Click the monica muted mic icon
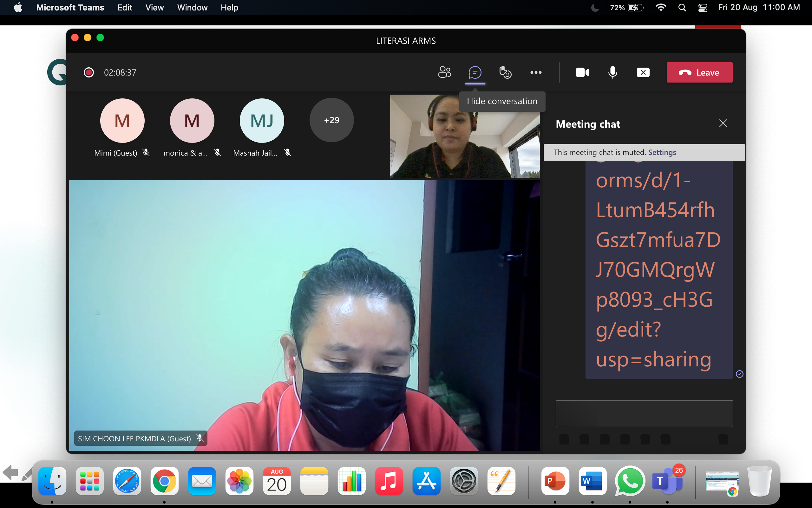The image size is (812, 508). click(x=218, y=152)
